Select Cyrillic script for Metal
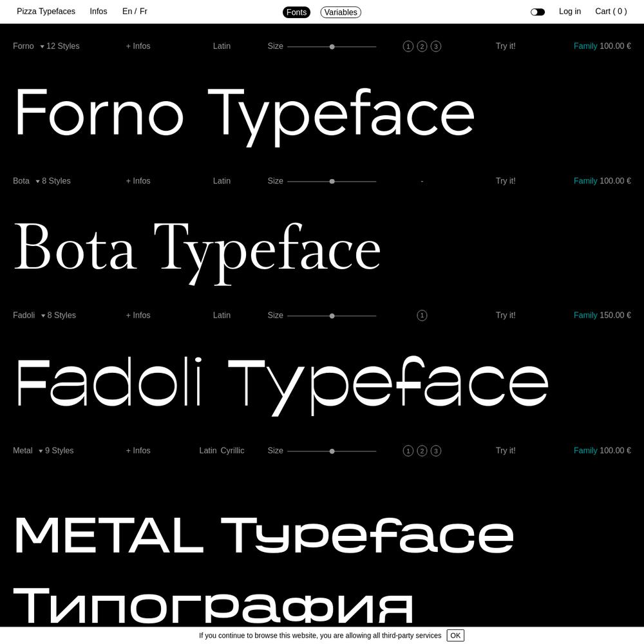 click(232, 451)
